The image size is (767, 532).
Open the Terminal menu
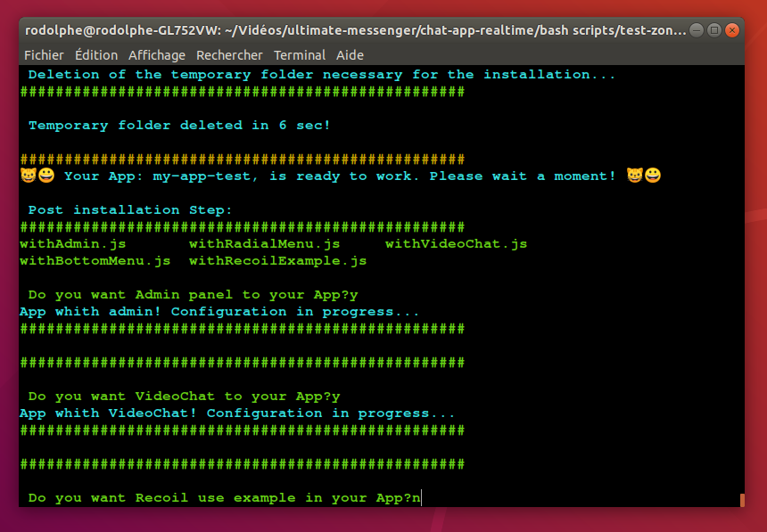click(x=300, y=55)
